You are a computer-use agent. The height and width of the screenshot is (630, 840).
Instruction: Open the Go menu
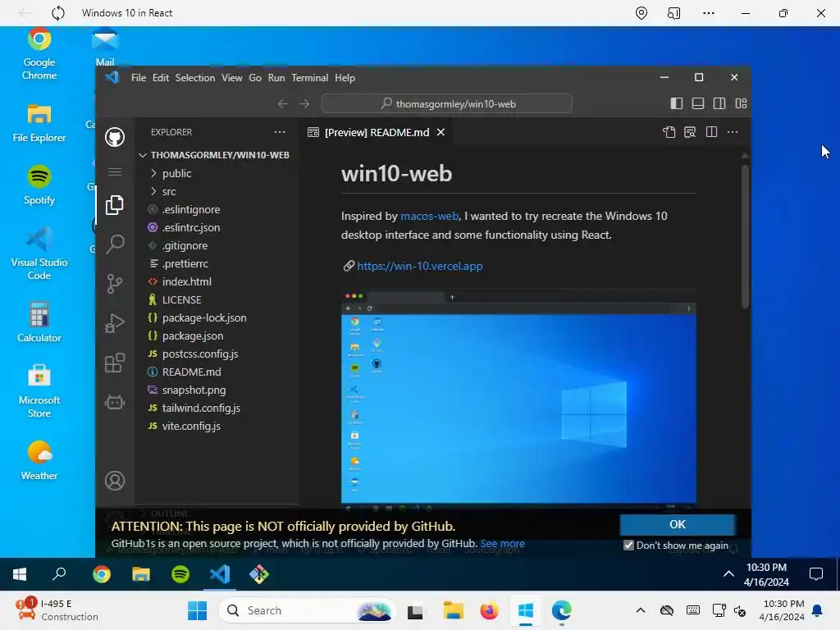255,78
